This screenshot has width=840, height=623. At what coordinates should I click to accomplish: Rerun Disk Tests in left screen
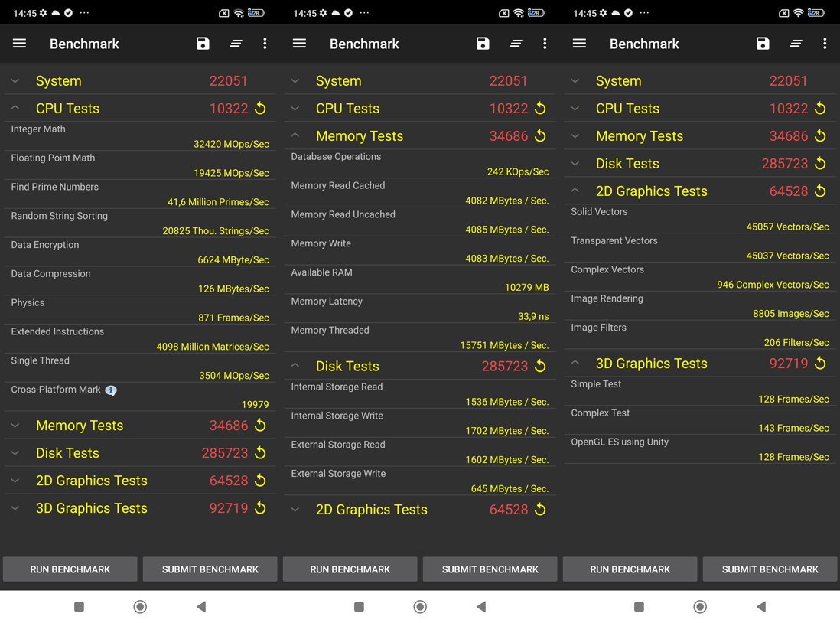260,452
